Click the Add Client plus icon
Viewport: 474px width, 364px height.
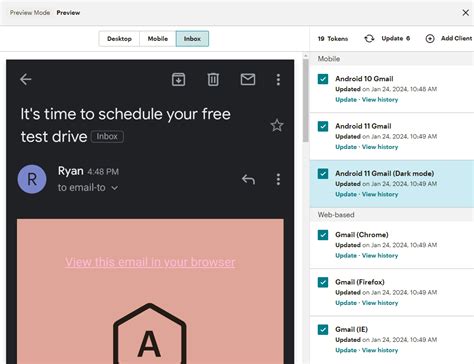point(430,39)
